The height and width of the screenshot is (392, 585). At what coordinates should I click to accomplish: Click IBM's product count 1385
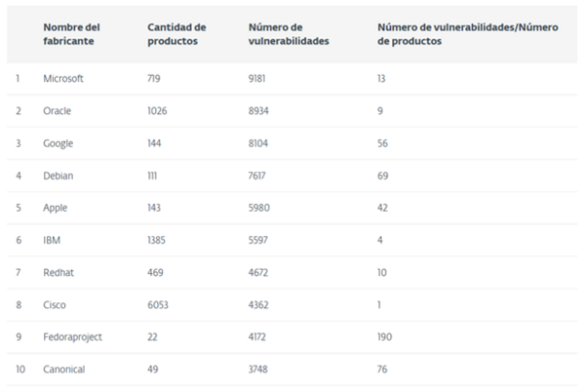click(156, 240)
